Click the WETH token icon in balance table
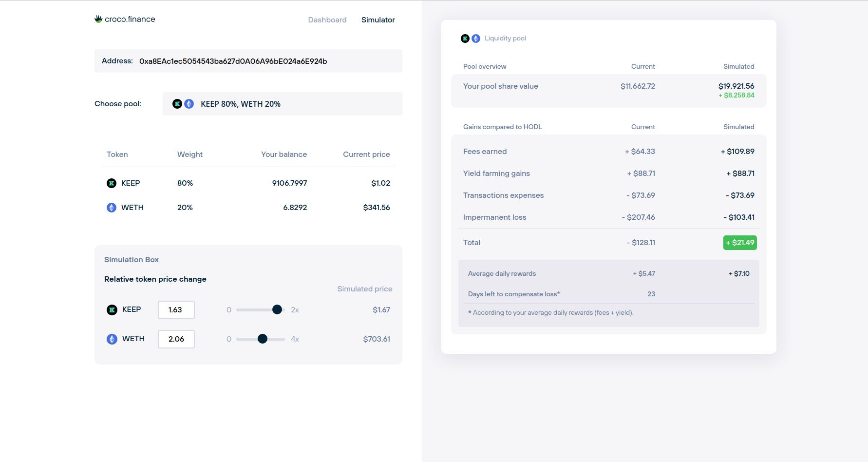 tap(112, 208)
